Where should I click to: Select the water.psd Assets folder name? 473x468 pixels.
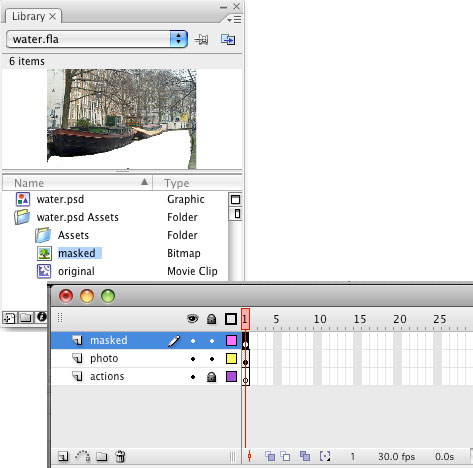78,217
